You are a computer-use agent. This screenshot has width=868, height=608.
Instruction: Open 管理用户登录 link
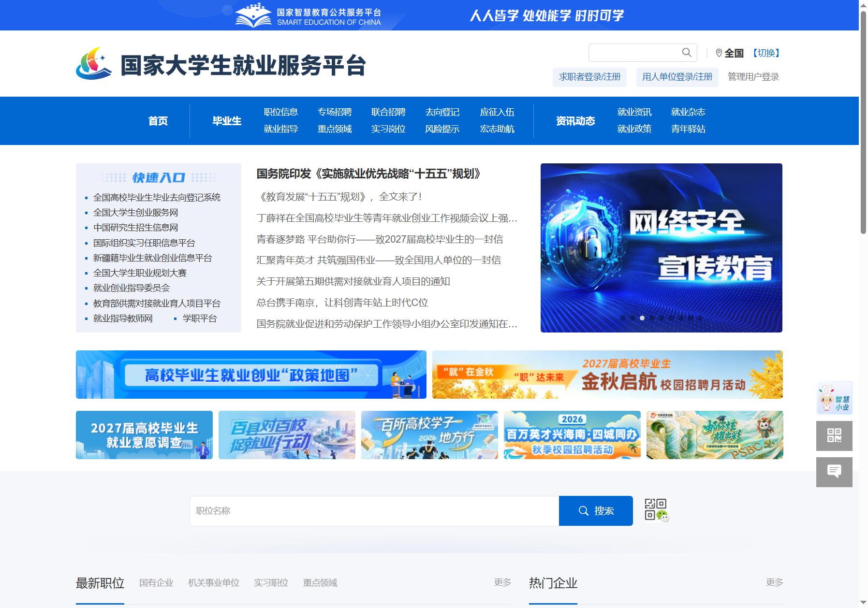click(x=753, y=77)
